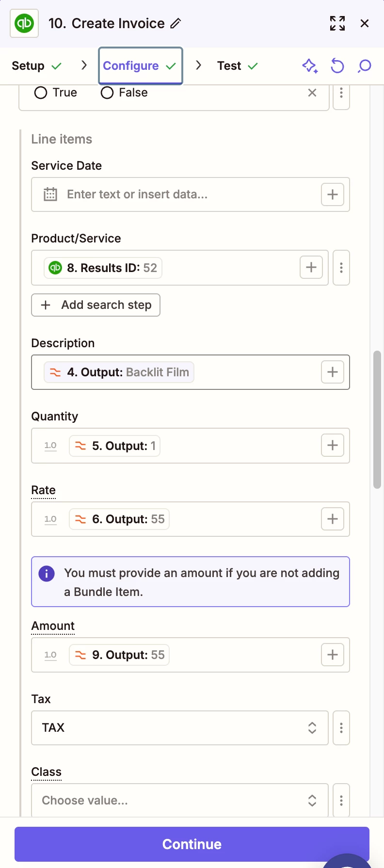Viewport: 384px width, 868px height.
Task: Open three-dot menu beside Tax field
Action: (x=341, y=727)
